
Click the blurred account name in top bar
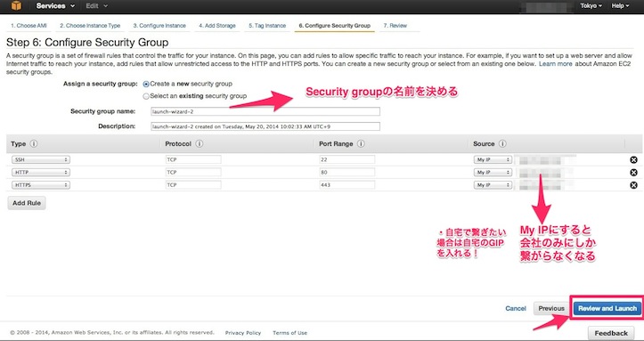(x=546, y=6)
